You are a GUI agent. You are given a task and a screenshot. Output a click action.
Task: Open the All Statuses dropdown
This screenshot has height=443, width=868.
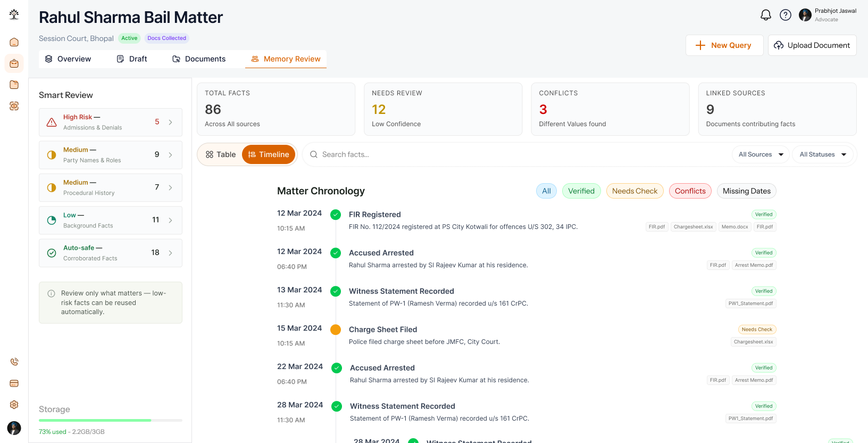click(x=823, y=154)
